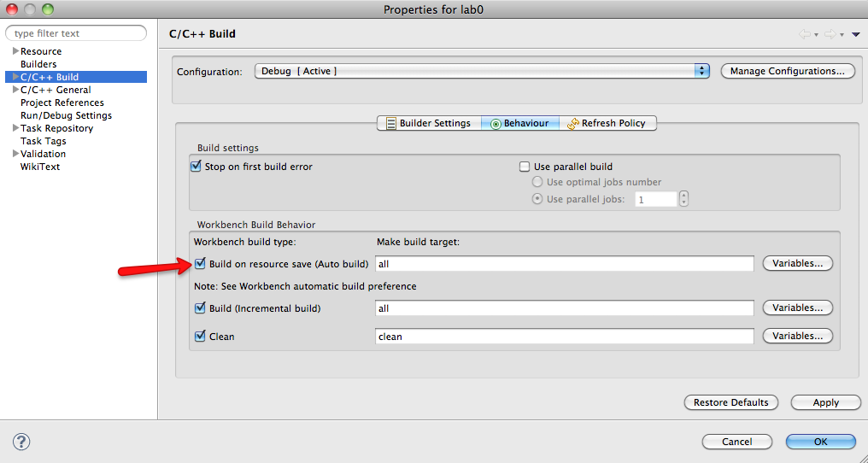Open the view menu triangle icon
The width and height of the screenshot is (868, 463).
[855, 34]
